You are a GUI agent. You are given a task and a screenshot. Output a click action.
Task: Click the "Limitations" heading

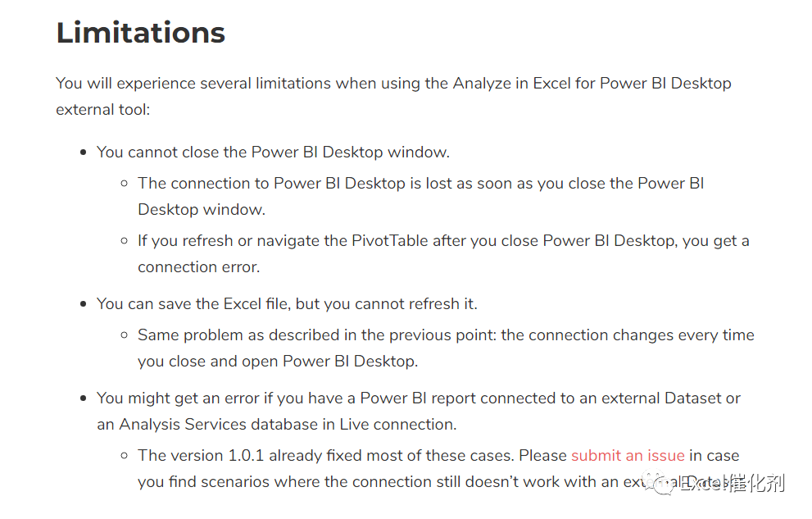click(141, 33)
